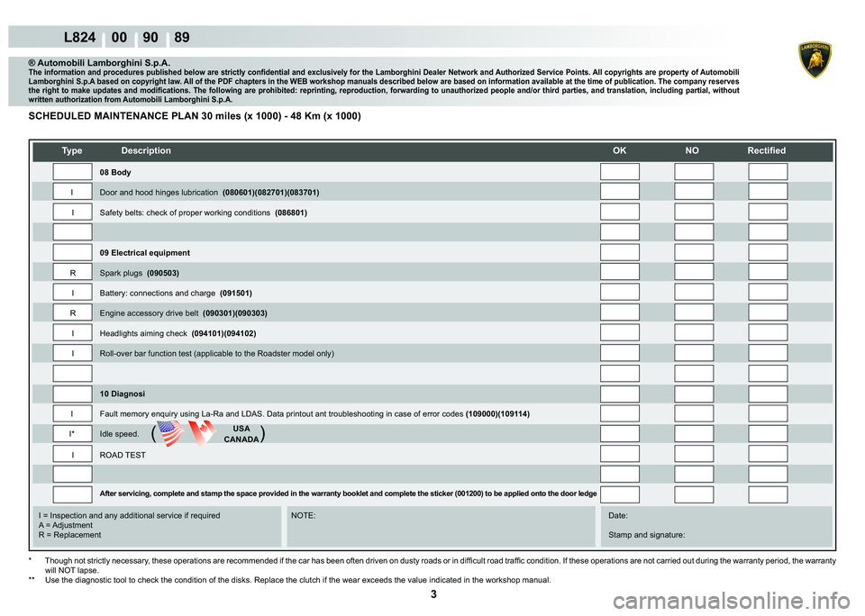865x616 pixels.
Task: Click Engine accessory drive belt text
Action: (183, 313)
